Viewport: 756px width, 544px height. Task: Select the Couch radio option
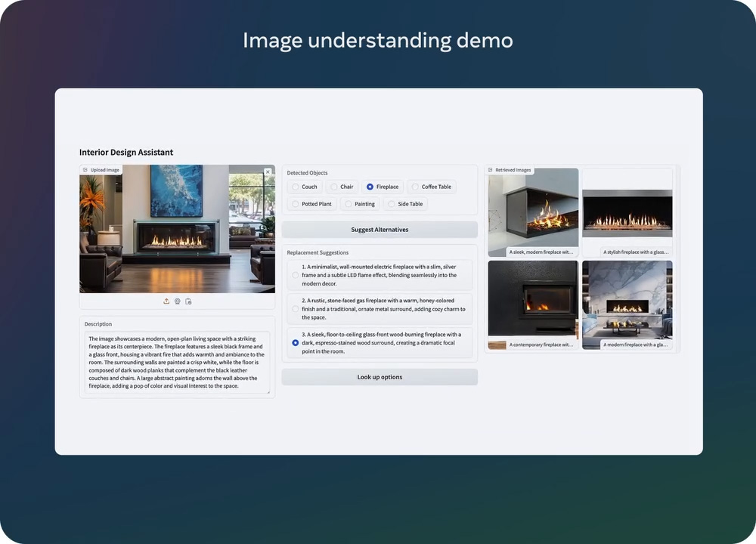(296, 187)
